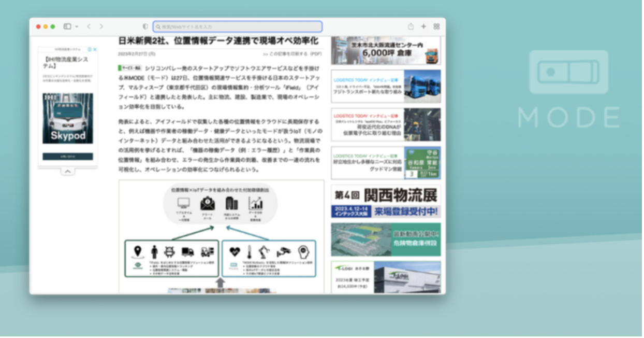Go forward to the next page

[x=101, y=26]
